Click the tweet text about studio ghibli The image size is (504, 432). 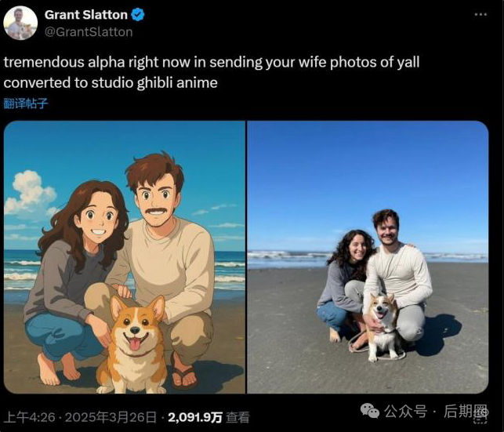pyautogui.click(x=212, y=71)
